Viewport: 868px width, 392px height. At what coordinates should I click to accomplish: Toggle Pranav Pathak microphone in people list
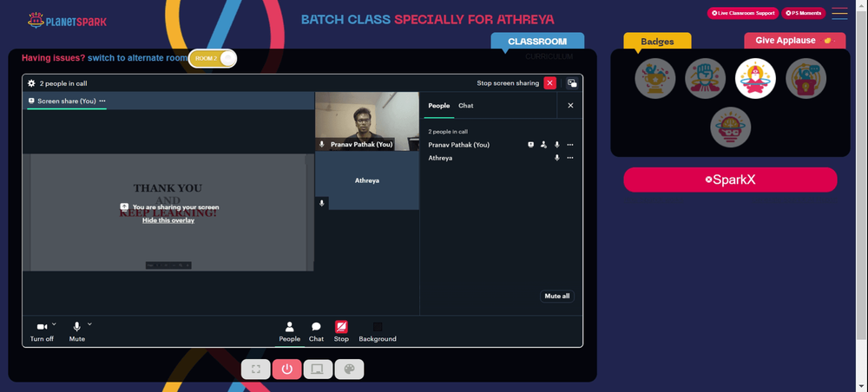coord(557,145)
